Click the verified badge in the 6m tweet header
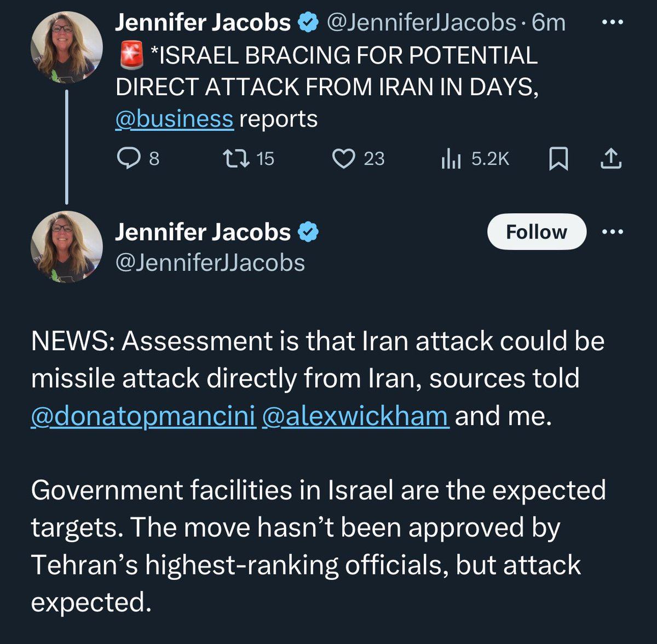This screenshot has width=657, height=644. click(308, 23)
